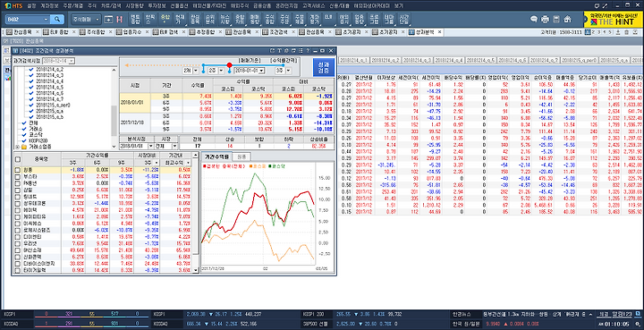Open the 최고수익 column dropdown
The image size is (644, 330).
188,163
